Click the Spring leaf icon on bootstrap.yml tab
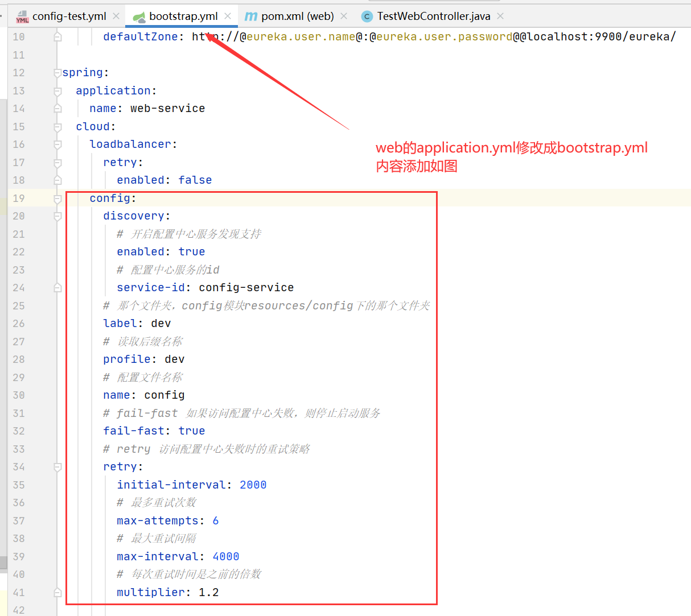This screenshot has width=691, height=616. click(x=139, y=16)
